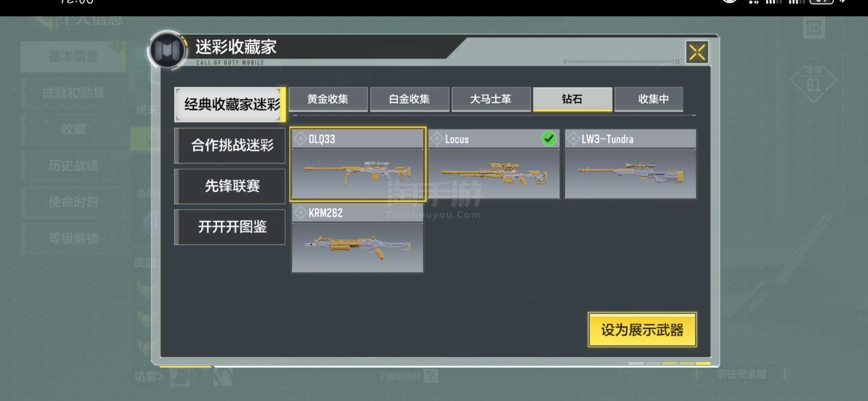Image resolution: width=868 pixels, height=401 pixels.
Task: Click the Call of Duty Mobile emblem icon
Action: click(x=167, y=50)
